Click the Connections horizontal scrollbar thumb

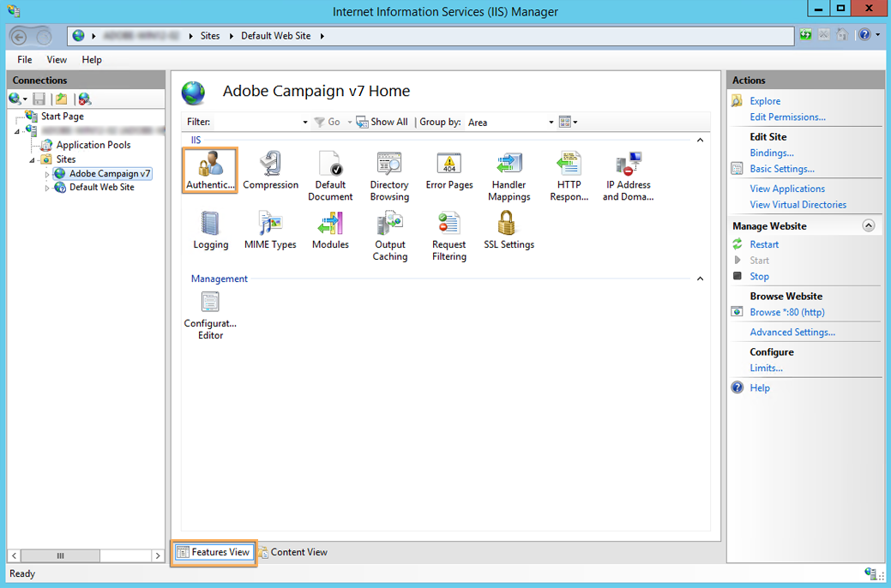point(60,555)
